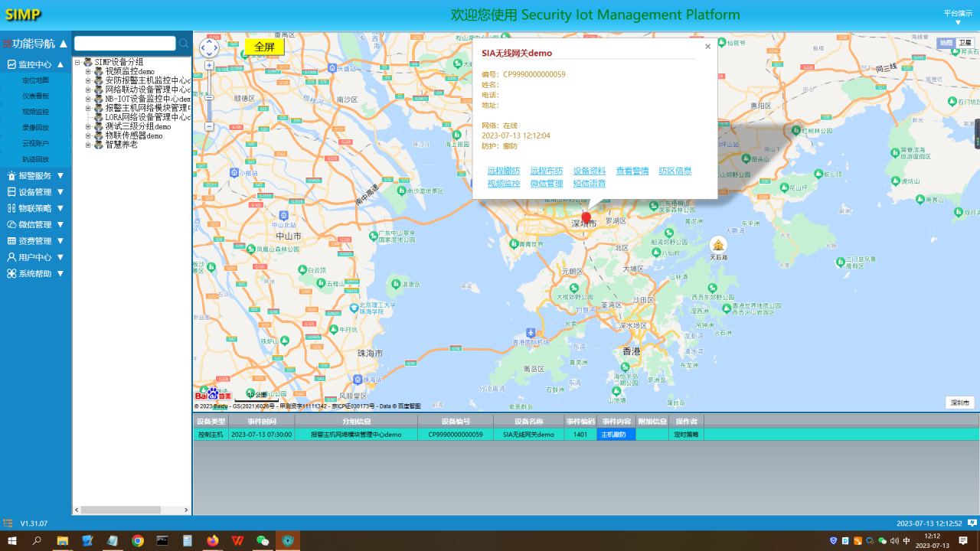
Task: Click the 远程撤防 link in the popup
Action: click(503, 171)
